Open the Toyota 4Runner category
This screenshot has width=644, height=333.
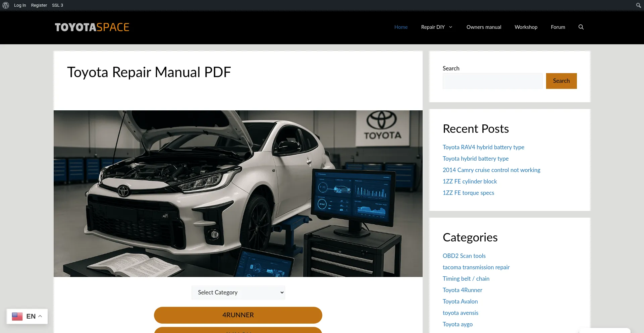point(462,290)
